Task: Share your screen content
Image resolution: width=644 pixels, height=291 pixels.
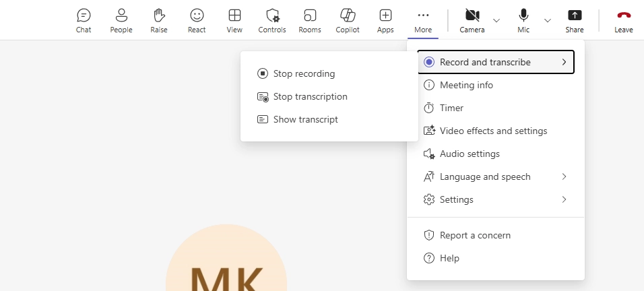Action: [574, 20]
